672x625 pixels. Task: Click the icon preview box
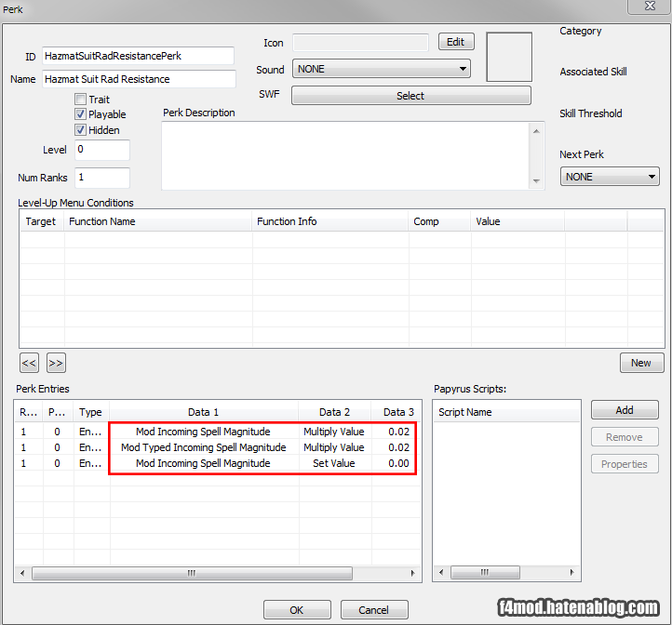click(509, 57)
